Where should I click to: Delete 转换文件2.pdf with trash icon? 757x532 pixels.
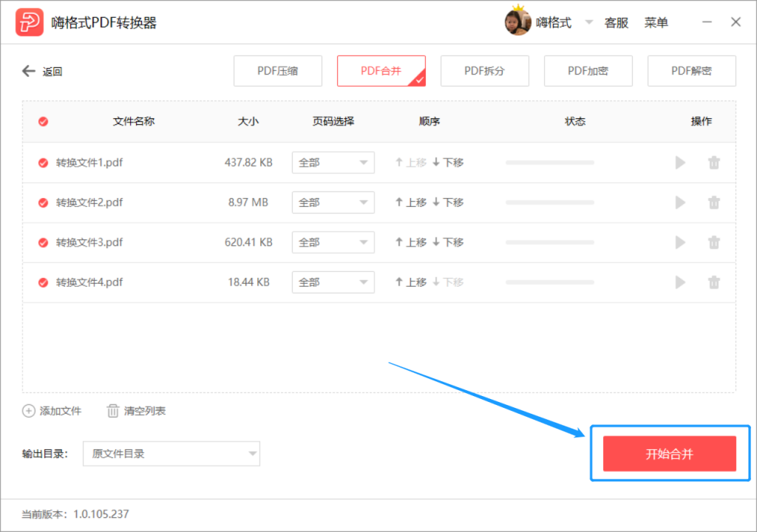tap(714, 202)
